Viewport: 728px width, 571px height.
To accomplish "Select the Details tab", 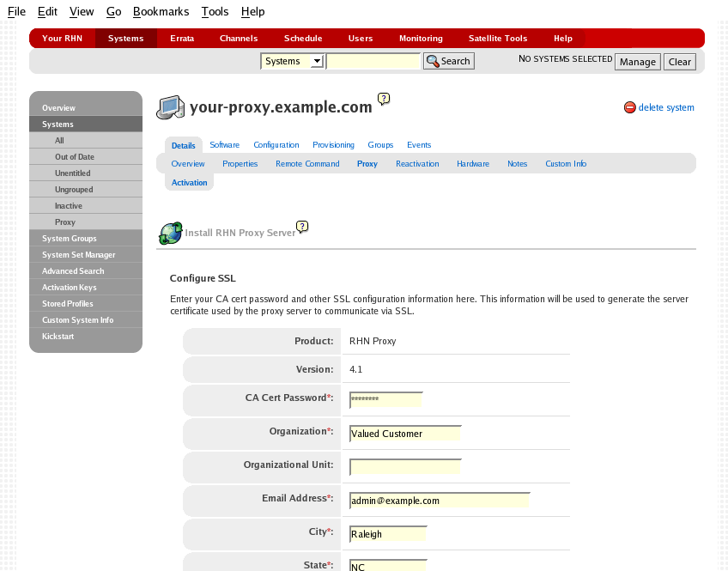I will (184, 145).
